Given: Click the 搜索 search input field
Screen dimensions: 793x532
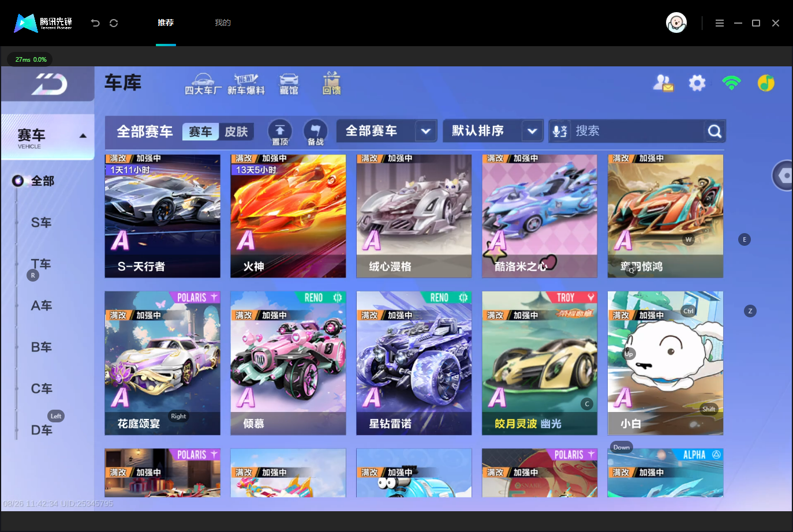Looking at the screenshot, I should 637,131.
